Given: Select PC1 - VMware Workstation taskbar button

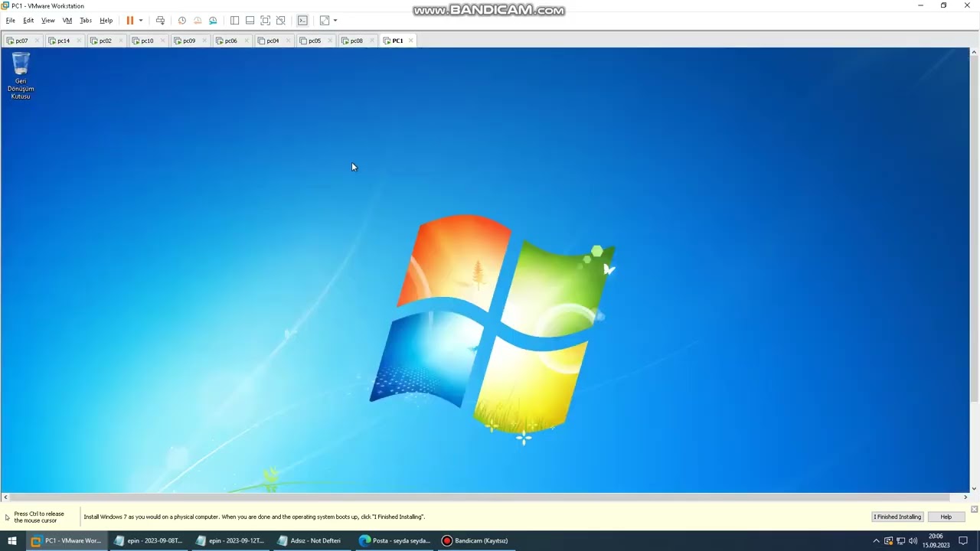Looking at the screenshot, I should pyautogui.click(x=66, y=541).
